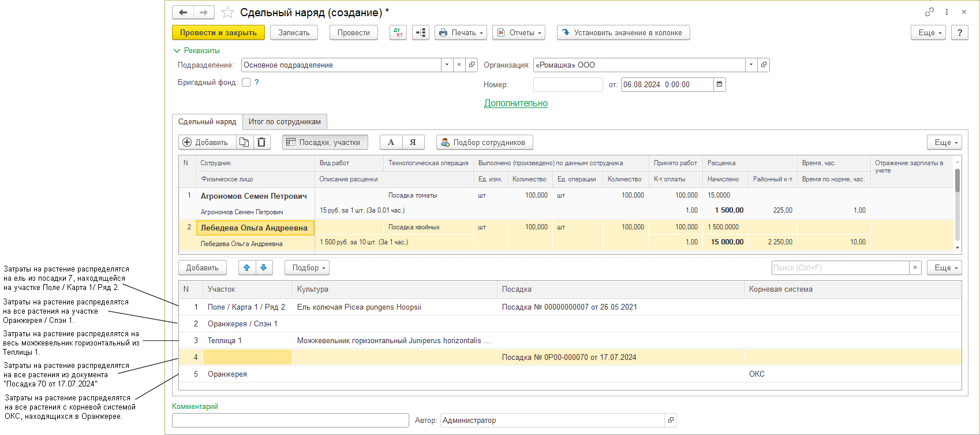Open the document structure icon
The height and width of the screenshot is (435, 980).
[421, 32]
